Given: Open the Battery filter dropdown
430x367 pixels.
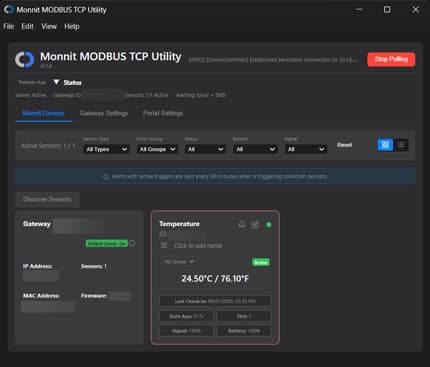Looking at the screenshot, I should 255,149.
